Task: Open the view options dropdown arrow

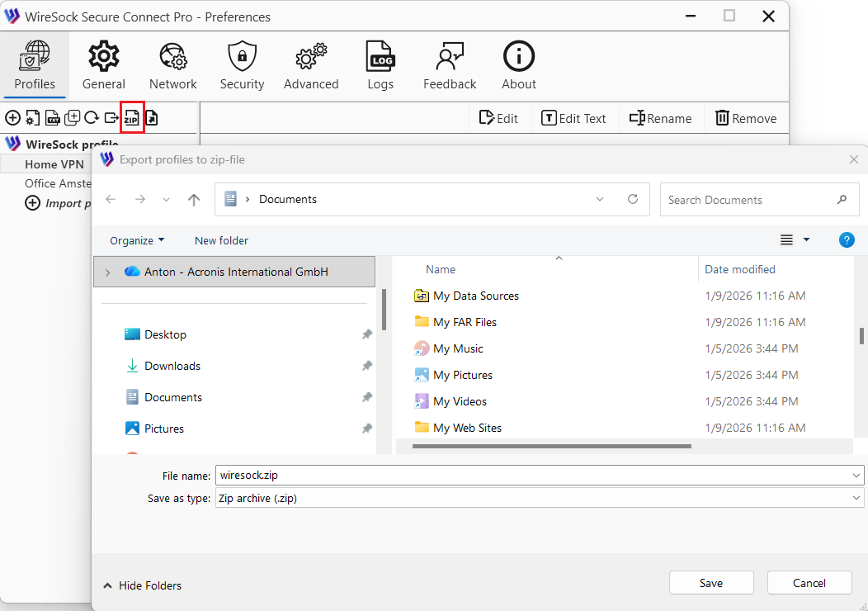Action: 806,239
